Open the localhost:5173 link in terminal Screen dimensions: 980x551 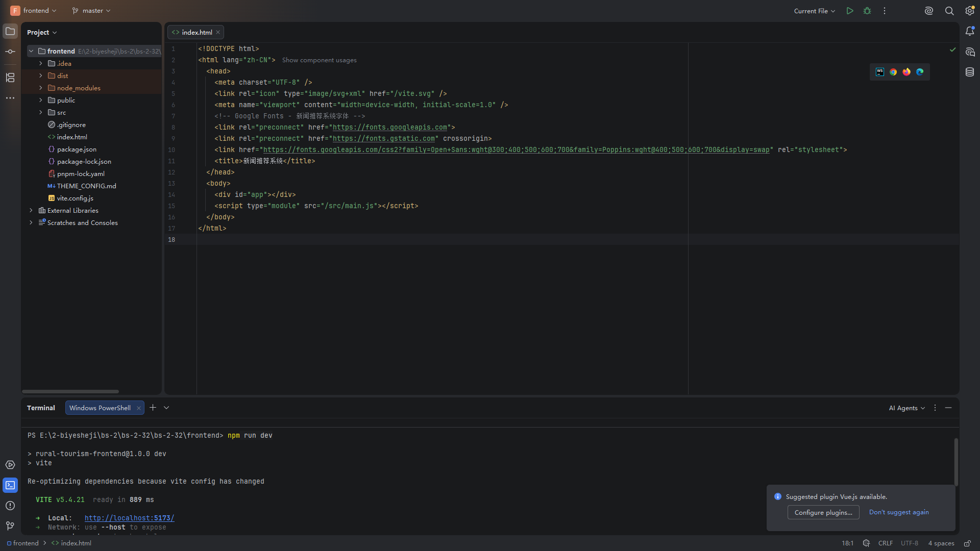(x=129, y=518)
